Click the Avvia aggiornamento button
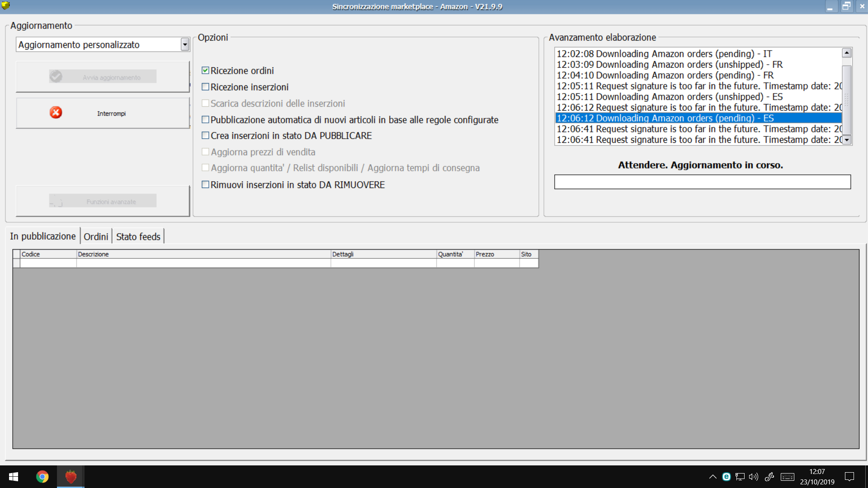The height and width of the screenshot is (488, 868). tap(103, 76)
